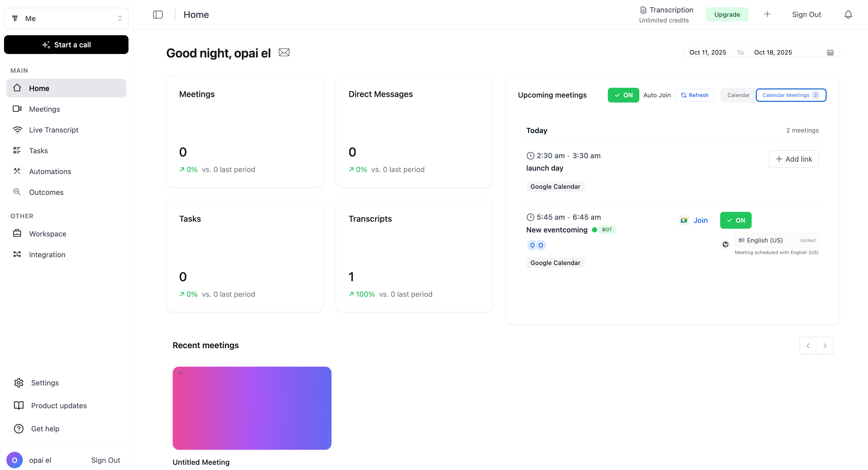
Task: Open Get help question icon
Action: 19,428
